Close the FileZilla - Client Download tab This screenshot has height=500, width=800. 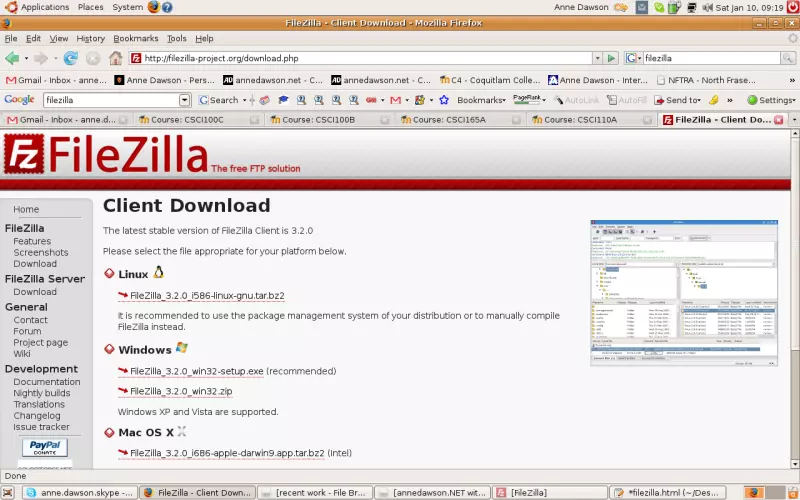[779, 120]
